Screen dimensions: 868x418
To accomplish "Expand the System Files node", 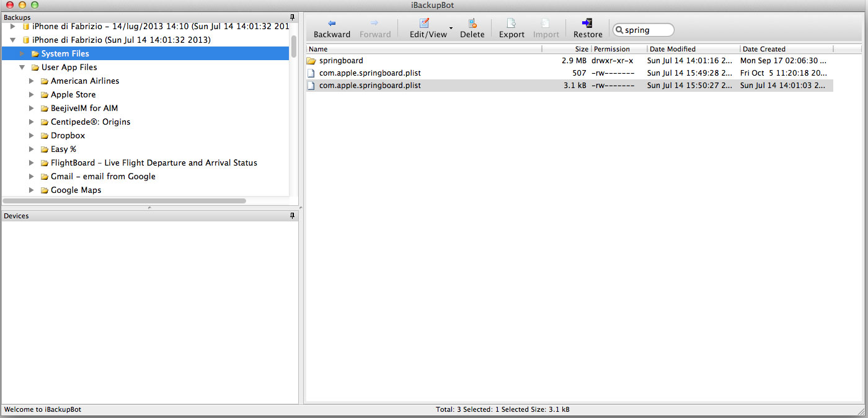I will (x=22, y=53).
